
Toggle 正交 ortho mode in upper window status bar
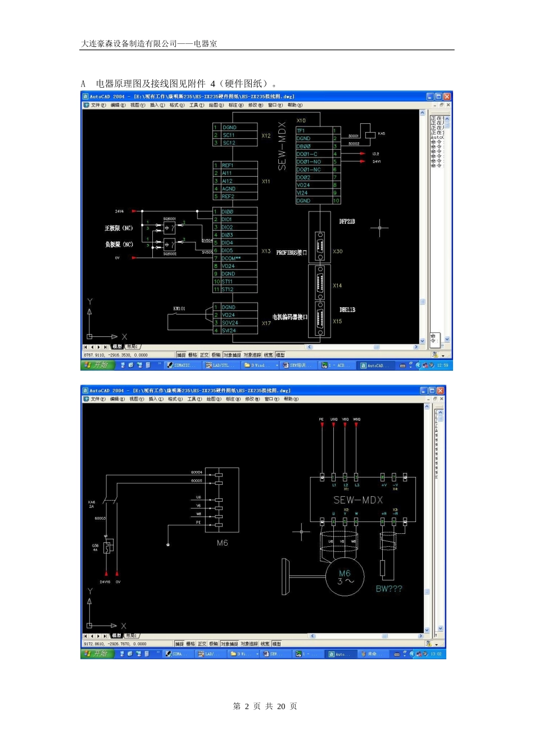[205, 355]
